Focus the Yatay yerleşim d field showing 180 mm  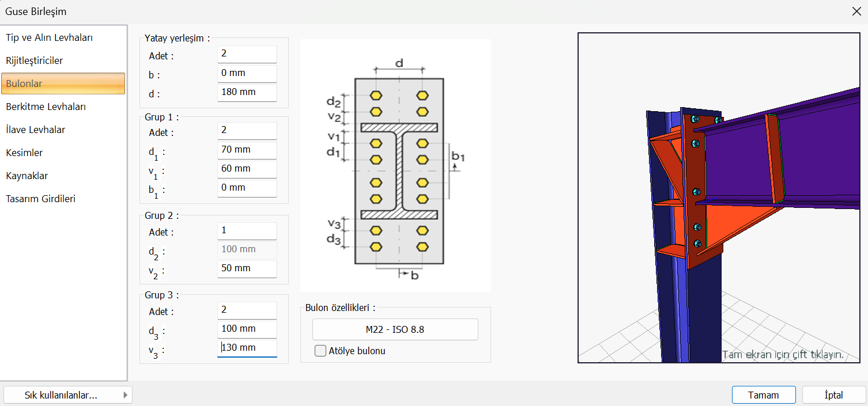point(247,92)
